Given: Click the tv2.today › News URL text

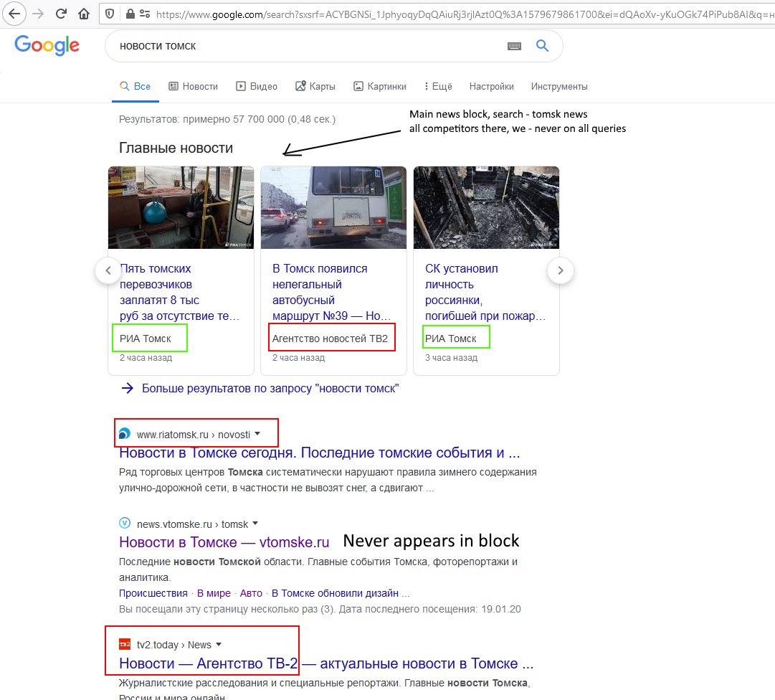Looking at the screenshot, I should [174, 645].
